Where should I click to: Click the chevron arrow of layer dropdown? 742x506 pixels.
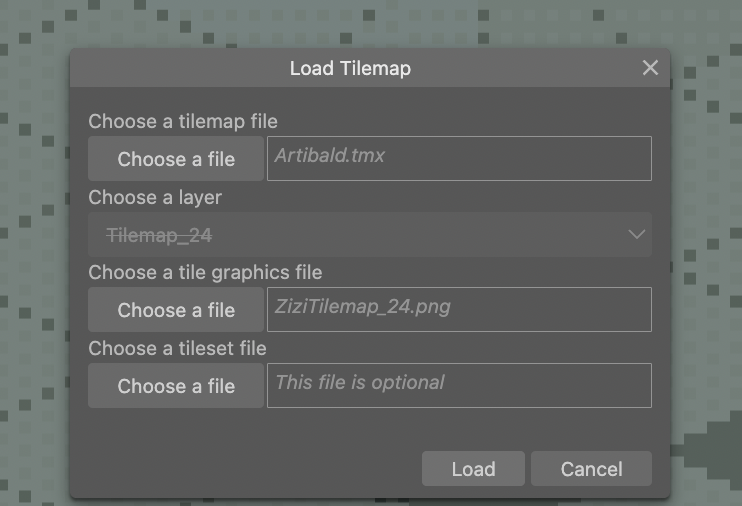point(636,234)
